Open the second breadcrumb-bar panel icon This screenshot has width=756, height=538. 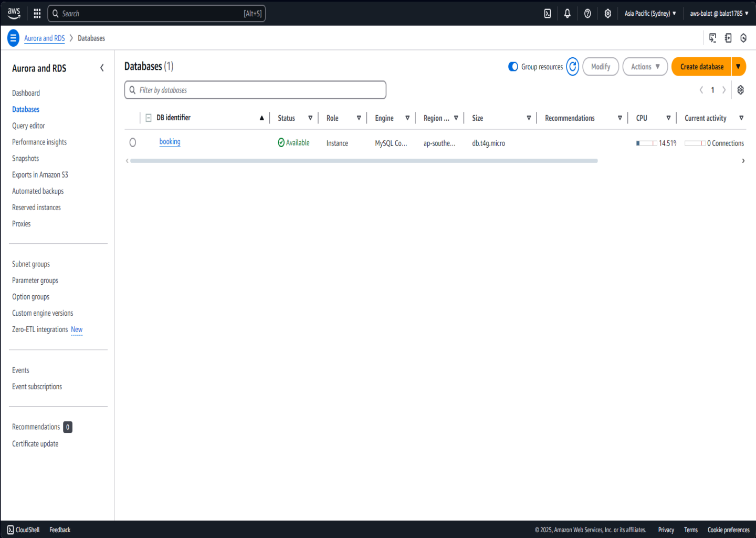tap(728, 38)
